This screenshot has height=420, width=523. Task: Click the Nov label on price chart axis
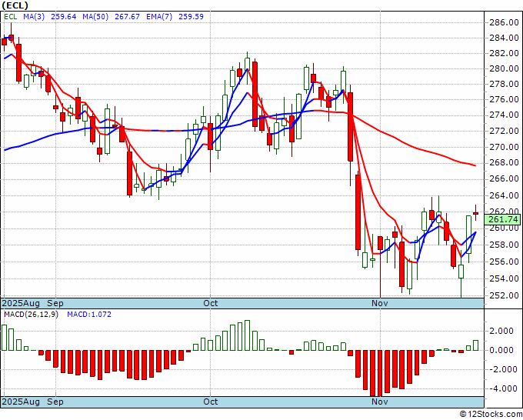pos(380,303)
